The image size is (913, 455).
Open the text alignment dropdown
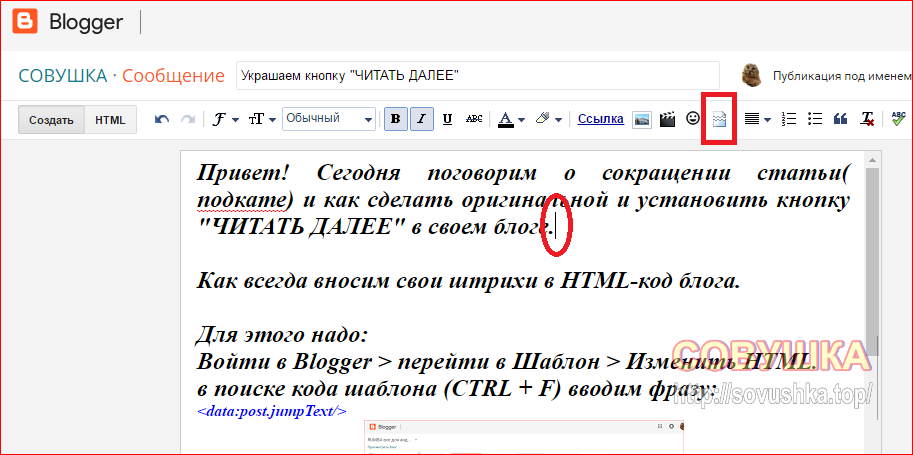(758, 119)
